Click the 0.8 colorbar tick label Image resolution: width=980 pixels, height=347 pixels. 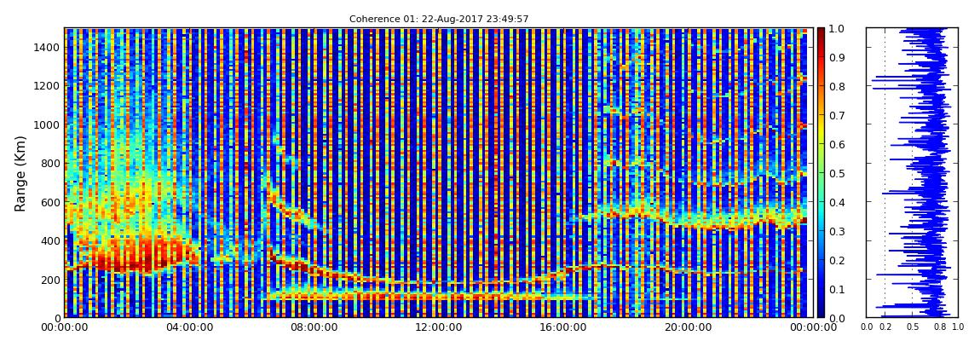[x=837, y=86]
